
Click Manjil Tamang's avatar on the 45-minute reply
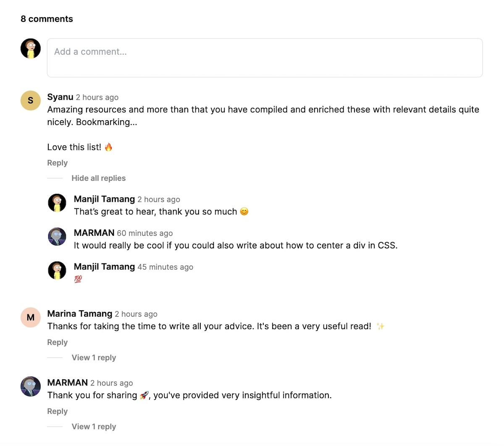coord(57,270)
